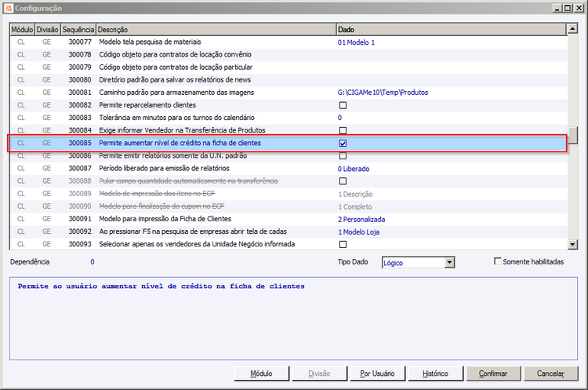Toggle checkbox for Permite reparcelamento clientes
Image resolution: width=588 pixels, height=390 pixels.
coord(343,105)
